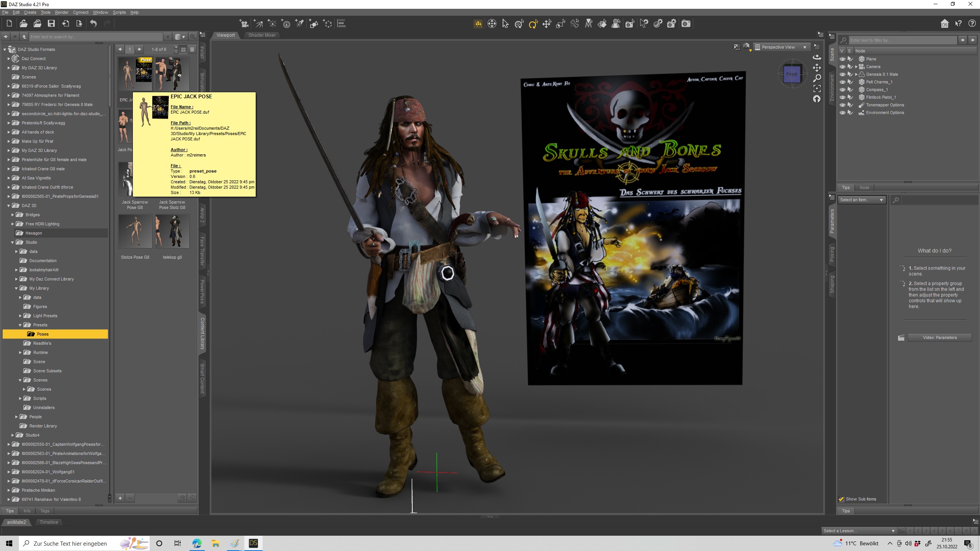Hide the Genesis 8.1 Male node
The image size is (980, 551).
coord(842,74)
